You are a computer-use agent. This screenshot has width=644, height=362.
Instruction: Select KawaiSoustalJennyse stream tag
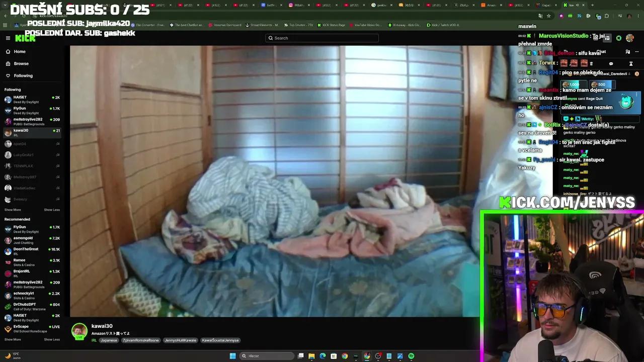pyautogui.click(x=220, y=340)
